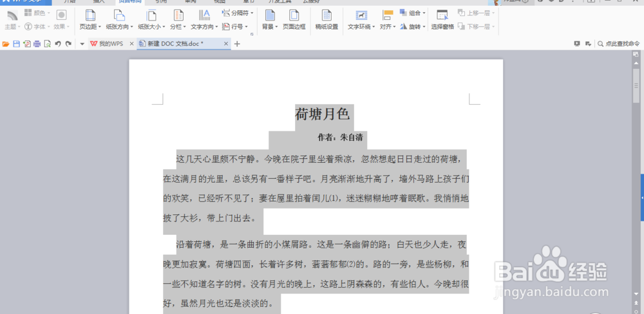Expand the 对齐 align dropdown
The width and height of the screenshot is (644, 314).
(x=387, y=20)
